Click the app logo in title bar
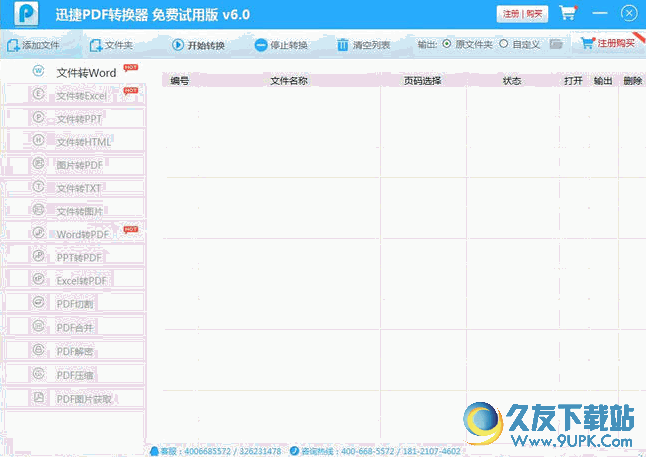The width and height of the screenshot is (646, 457). (x=26, y=14)
